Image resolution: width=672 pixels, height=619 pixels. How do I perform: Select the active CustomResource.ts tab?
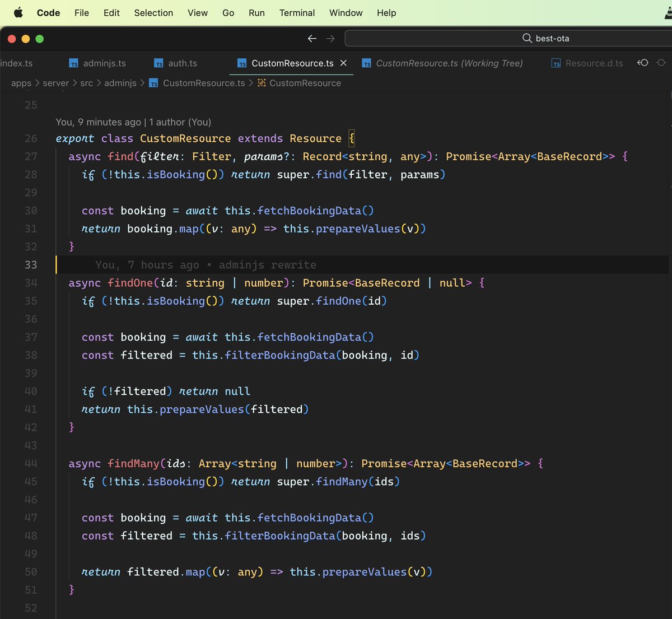[292, 63]
